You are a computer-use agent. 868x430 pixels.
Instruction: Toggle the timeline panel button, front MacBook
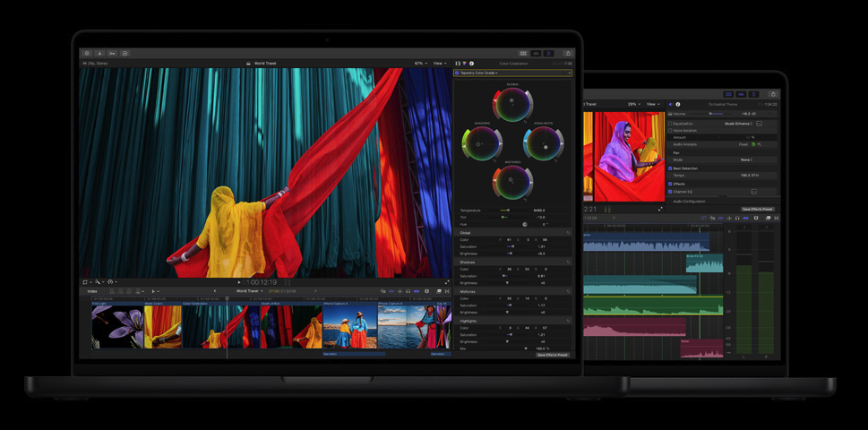(x=536, y=53)
